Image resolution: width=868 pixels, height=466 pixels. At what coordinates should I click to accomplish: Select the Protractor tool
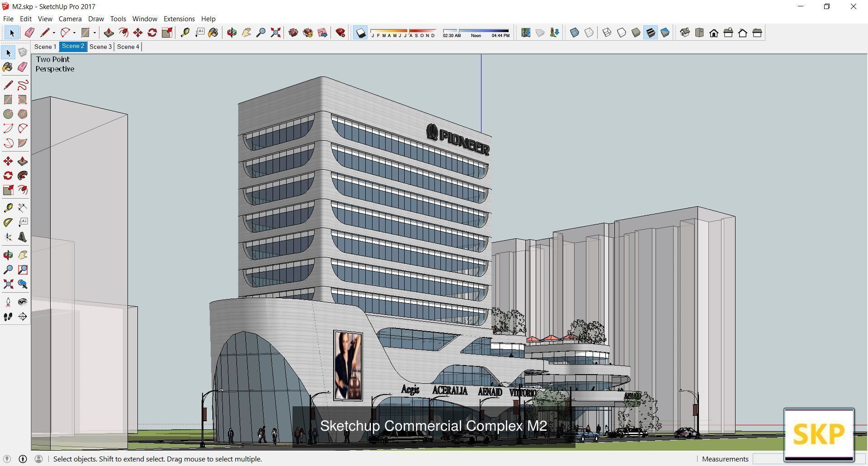pos(8,222)
